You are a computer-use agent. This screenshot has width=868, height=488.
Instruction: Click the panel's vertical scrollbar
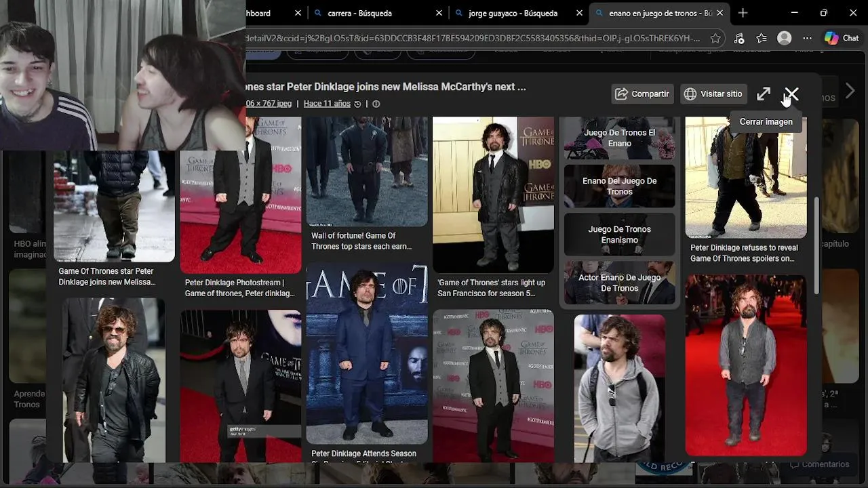pos(816,245)
